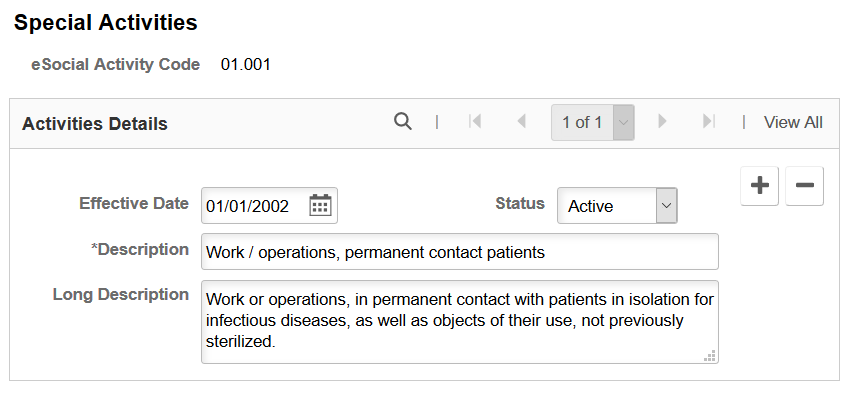Click the search magnifier icon in Activities Details
This screenshot has width=848, height=395.
pyautogui.click(x=402, y=122)
